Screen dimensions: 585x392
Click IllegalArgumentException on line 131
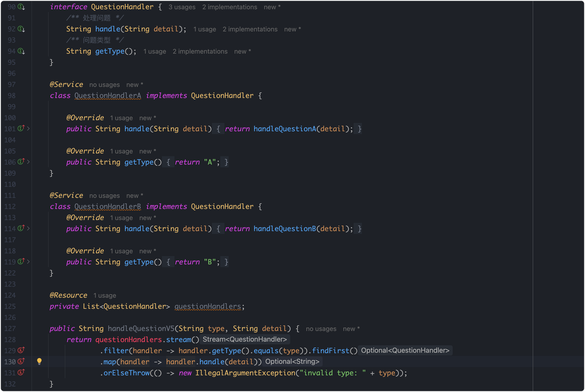[x=245, y=373]
